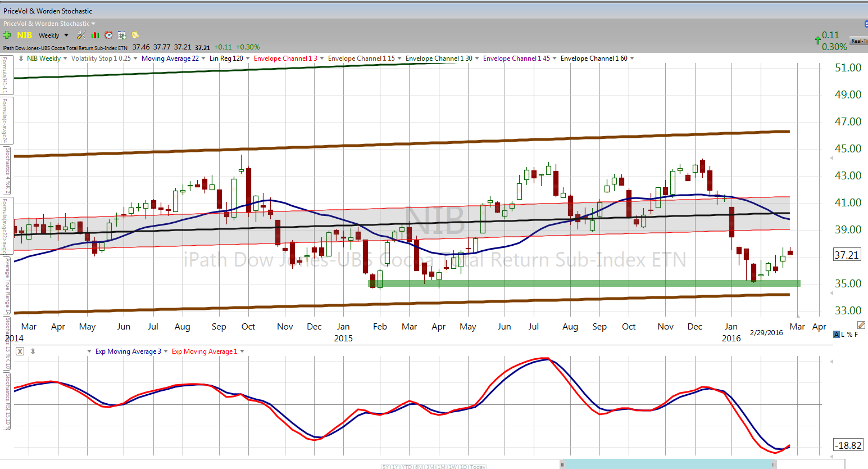Screen dimensions: 868x469
Task: Click the 2016 year label on time axis
Action: [731, 338]
